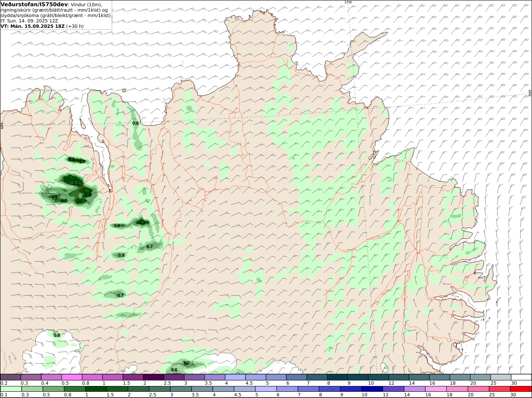Click the 'slydda/snjókoma' legend description line
This screenshot has width=532, height=398.
click(56, 15)
